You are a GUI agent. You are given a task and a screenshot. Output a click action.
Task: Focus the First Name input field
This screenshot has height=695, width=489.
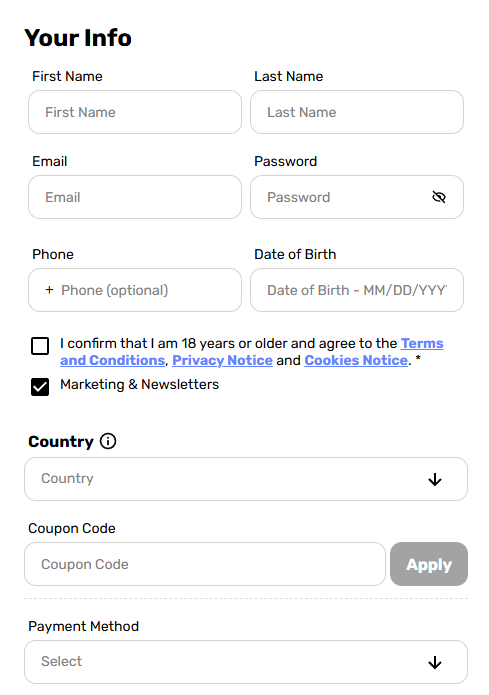pos(135,112)
